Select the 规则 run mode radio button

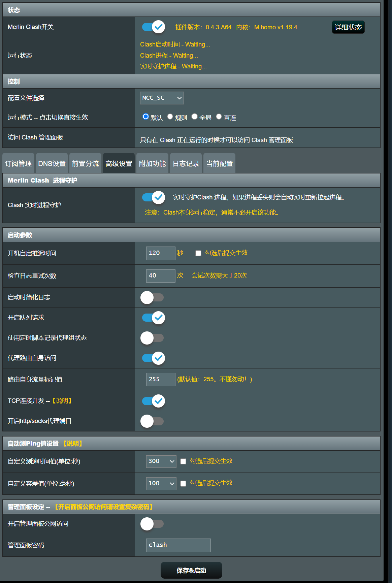click(x=170, y=117)
